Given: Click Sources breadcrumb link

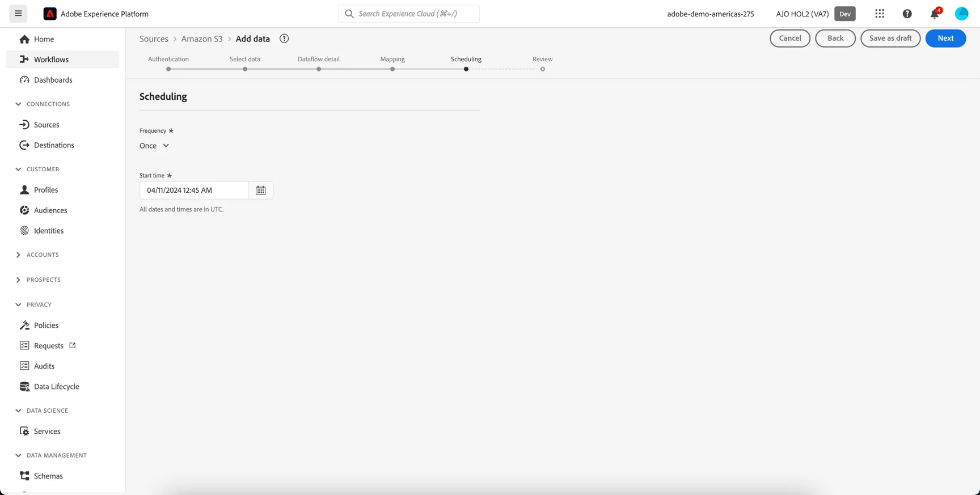Looking at the screenshot, I should [x=154, y=39].
